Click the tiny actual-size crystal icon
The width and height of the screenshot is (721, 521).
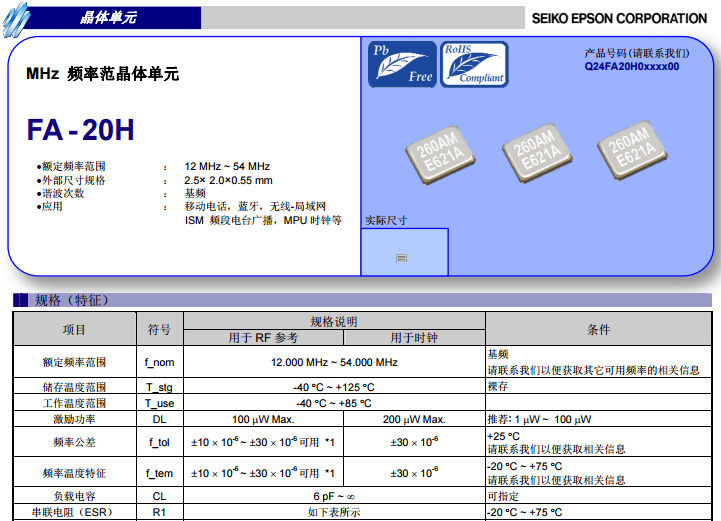[x=402, y=258]
